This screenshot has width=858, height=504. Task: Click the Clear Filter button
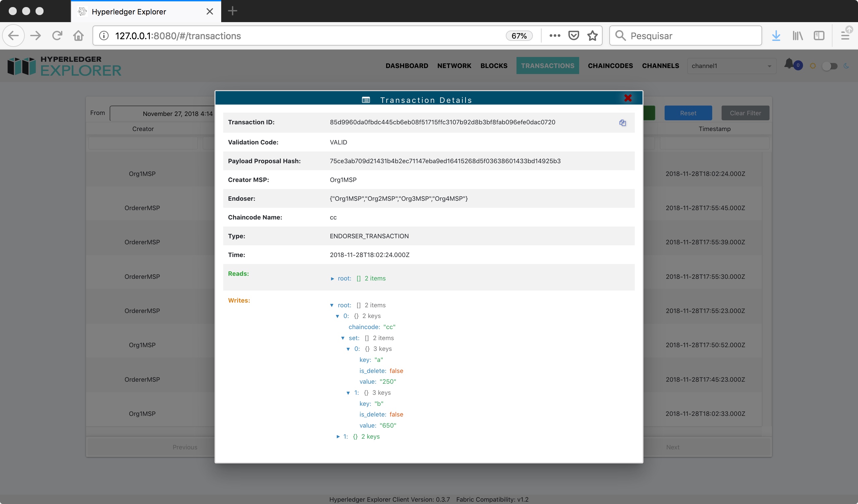click(x=745, y=113)
